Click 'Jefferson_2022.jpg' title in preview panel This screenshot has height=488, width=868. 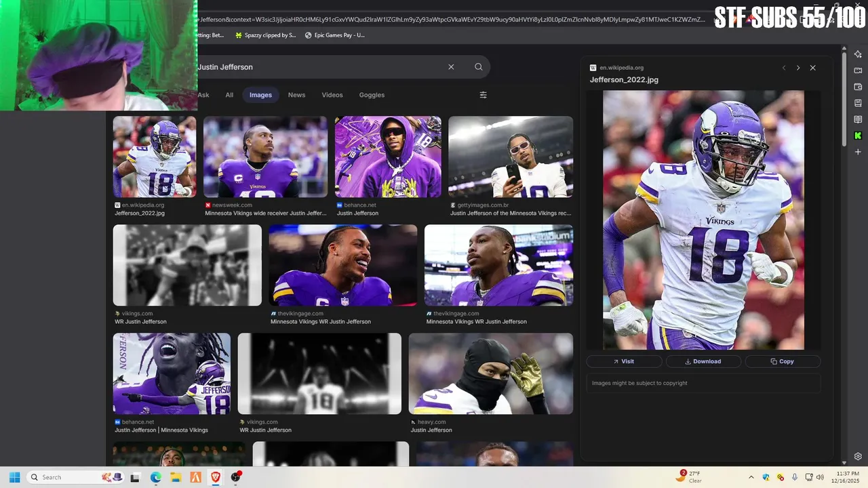(624, 80)
